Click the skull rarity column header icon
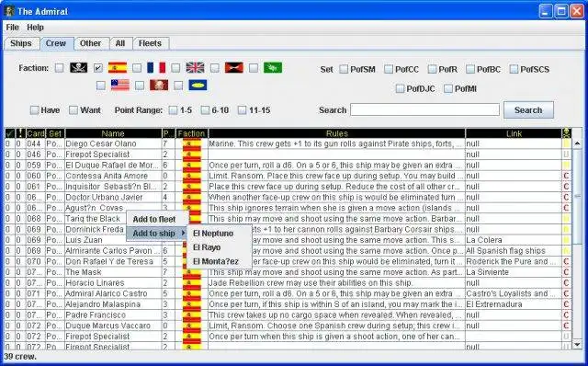This screenshot has width=588, height=366. [x=566, y=133]
